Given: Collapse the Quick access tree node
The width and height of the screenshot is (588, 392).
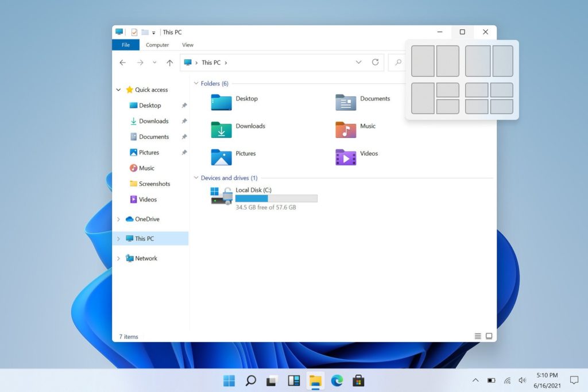Looking at the screenshot, I should [x=119, y=90].
